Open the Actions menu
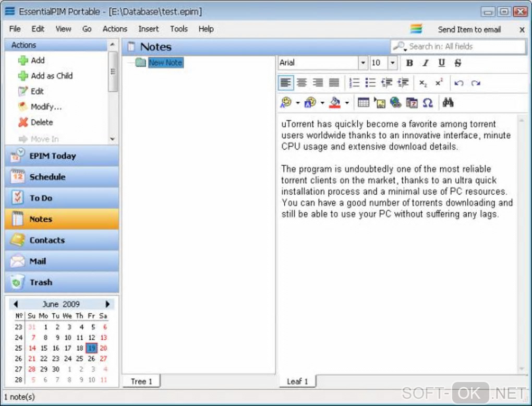The width and height of the screenshot is (532, 406). point(115,29)
